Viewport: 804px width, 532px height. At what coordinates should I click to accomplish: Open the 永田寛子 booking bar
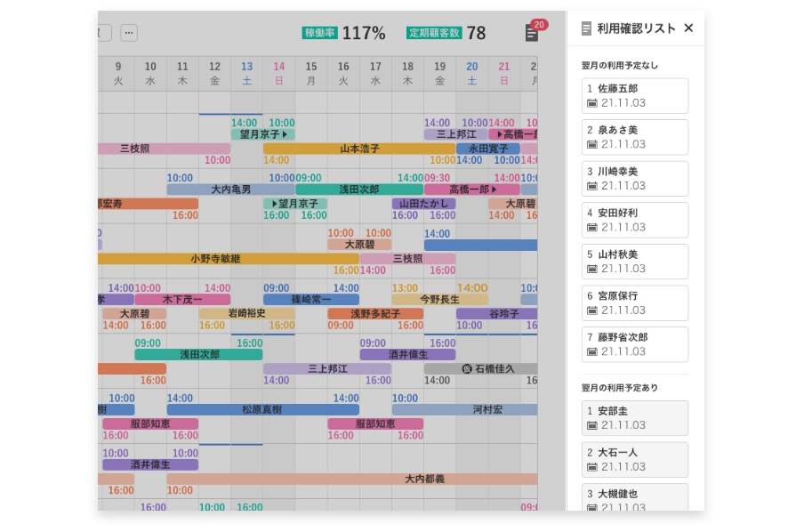[x=488, y=149]
